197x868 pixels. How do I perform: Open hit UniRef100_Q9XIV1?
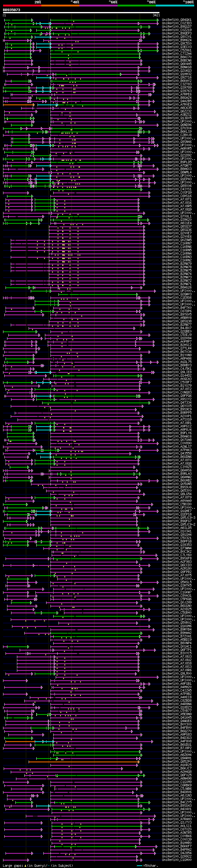[177, 37]
